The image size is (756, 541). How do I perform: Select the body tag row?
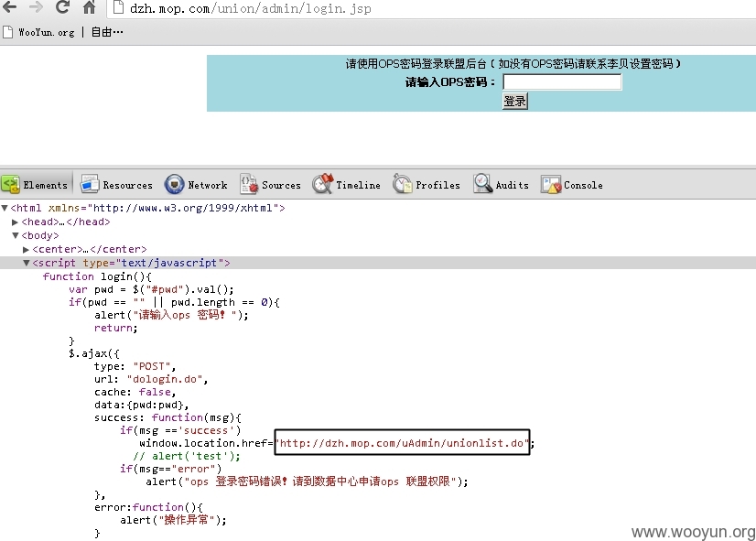point(40,236)
